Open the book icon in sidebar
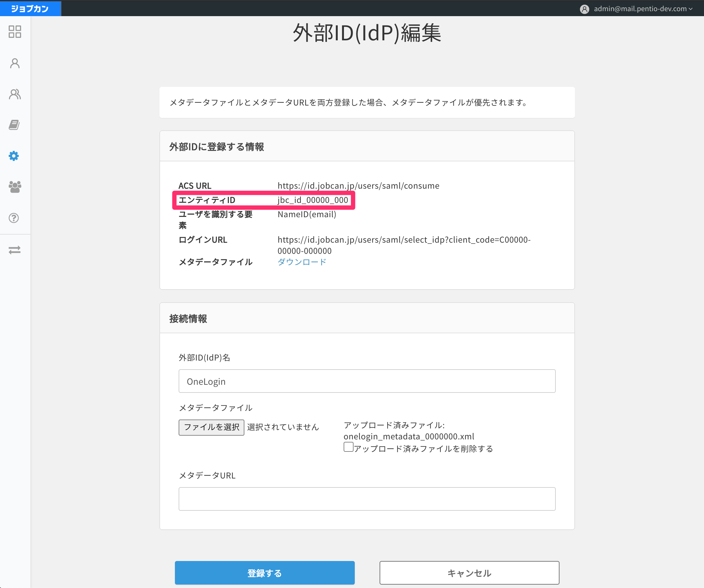This screenshot has width=704, height=588. tap(14, 125)
